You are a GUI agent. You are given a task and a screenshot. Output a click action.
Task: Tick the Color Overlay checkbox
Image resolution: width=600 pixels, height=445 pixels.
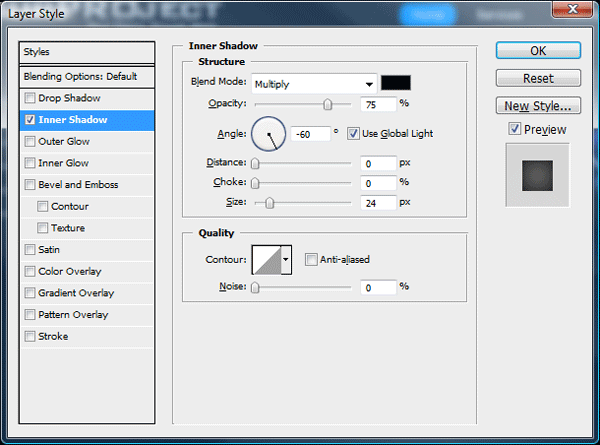click(29, 271)
